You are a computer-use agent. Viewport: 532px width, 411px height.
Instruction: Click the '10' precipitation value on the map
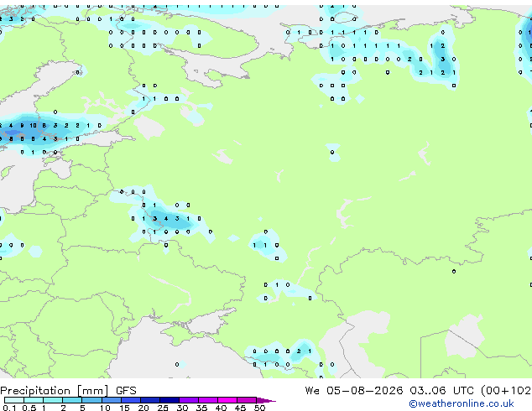point(33,126)
